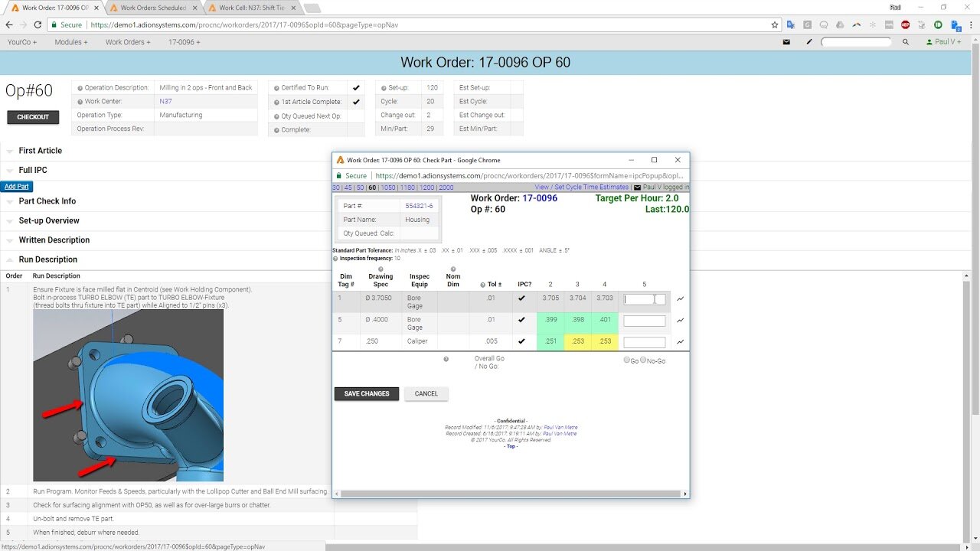Screen dimensions: 980x551
Task: Expand the Set-up Overview section
Action: [x=49, y=220]
